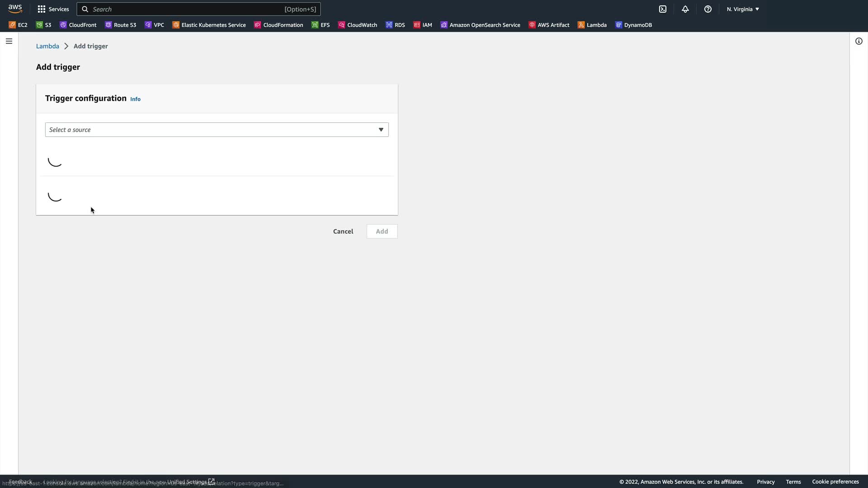Open the DynamoDB bookmark shortcut
The width and height of the screenshot is (868, 488).
point(633,25)
